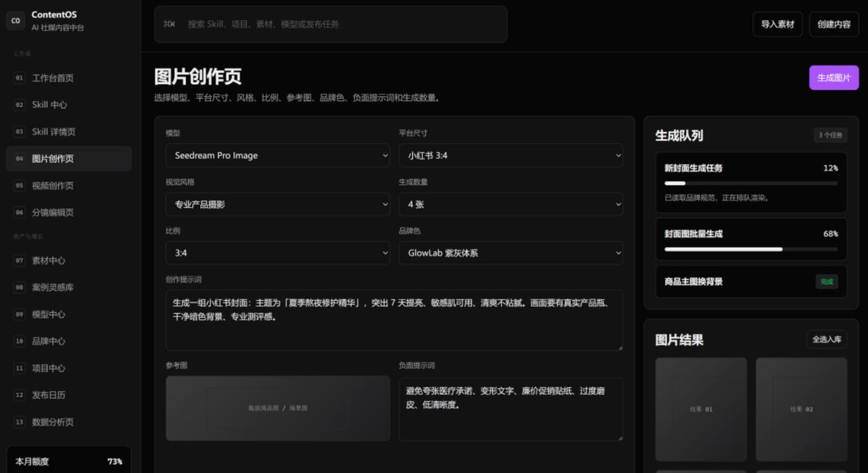Screen dimensions: 868x473
Task: Click the 封面图批量生成 progress bar
Action: 751,249
